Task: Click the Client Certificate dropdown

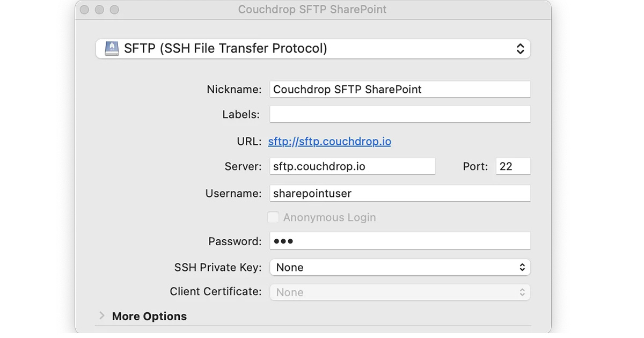Action: pos(399,292)
